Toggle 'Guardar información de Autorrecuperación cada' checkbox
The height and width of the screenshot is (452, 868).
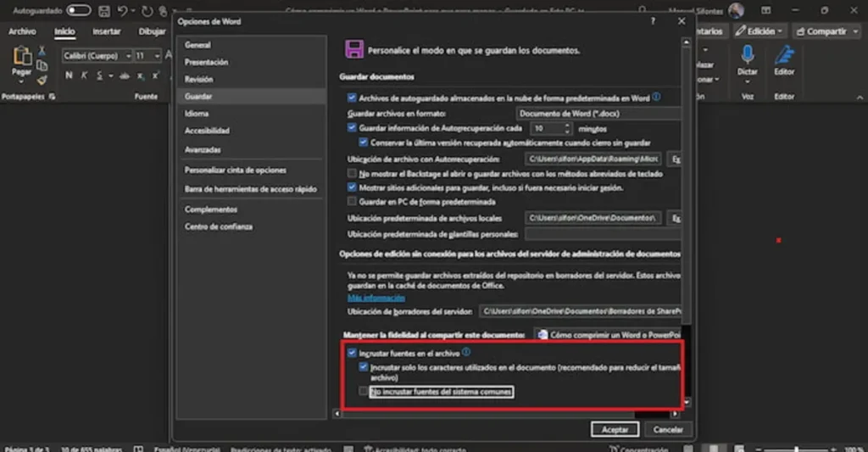(x=352, y=128)
